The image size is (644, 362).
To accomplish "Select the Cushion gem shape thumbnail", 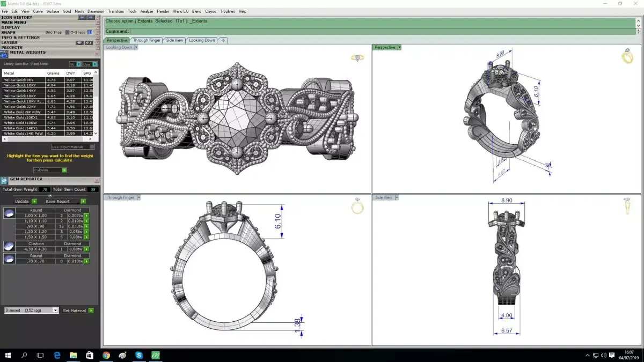I will [x=9, y=246].
